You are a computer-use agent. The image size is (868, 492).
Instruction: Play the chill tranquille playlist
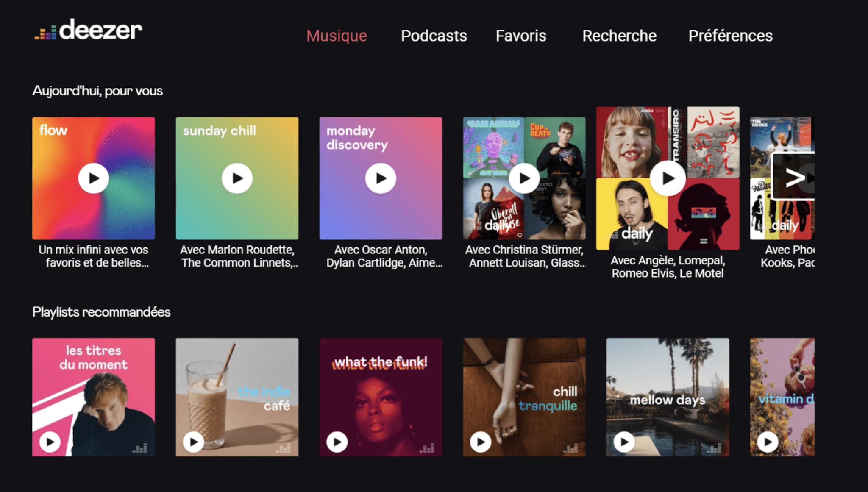[x=481, y=442]
